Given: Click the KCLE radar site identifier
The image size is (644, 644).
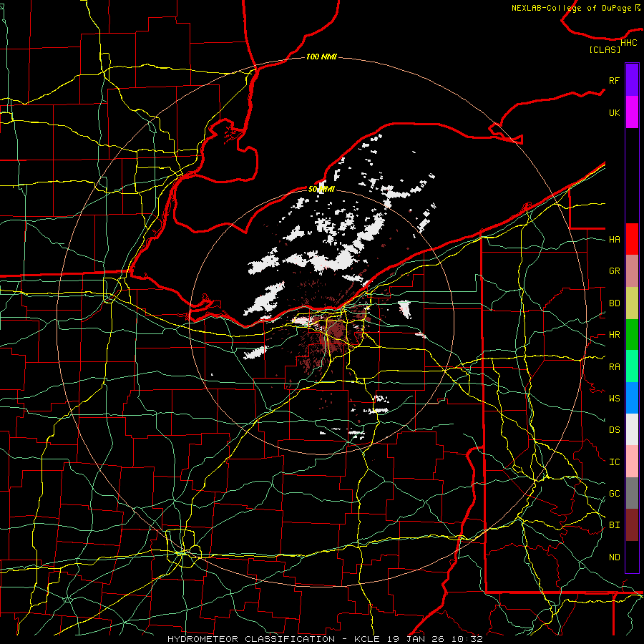Looking at the screenshot, I should click(368, 639).
